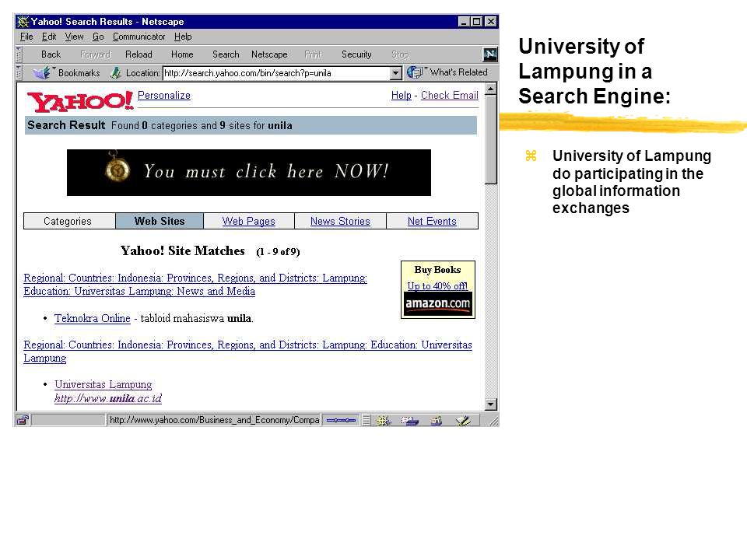This screenshot has width=747, height=560.
Task: Click the Netscape window title icon
Action: (x=23, y=22)
